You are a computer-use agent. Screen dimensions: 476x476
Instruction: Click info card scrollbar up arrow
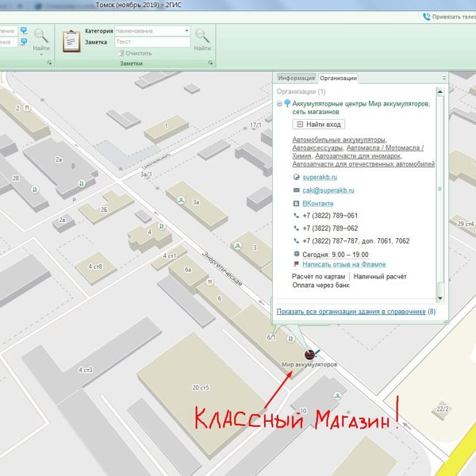pyautogui.click(x=440, y=92)
